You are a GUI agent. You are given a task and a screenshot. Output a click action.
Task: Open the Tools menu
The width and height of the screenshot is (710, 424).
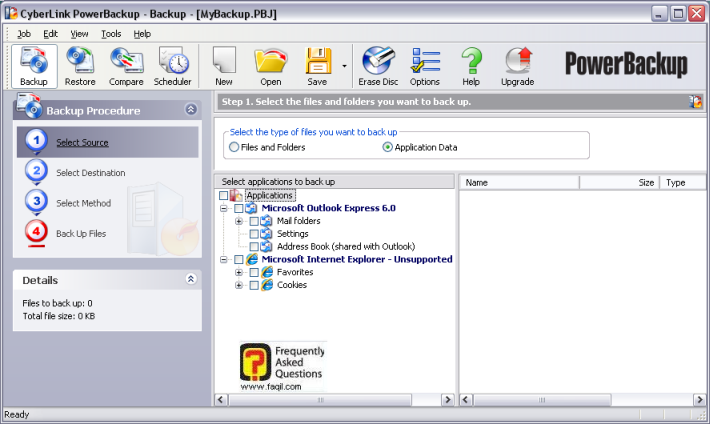[x=111, y=33]
